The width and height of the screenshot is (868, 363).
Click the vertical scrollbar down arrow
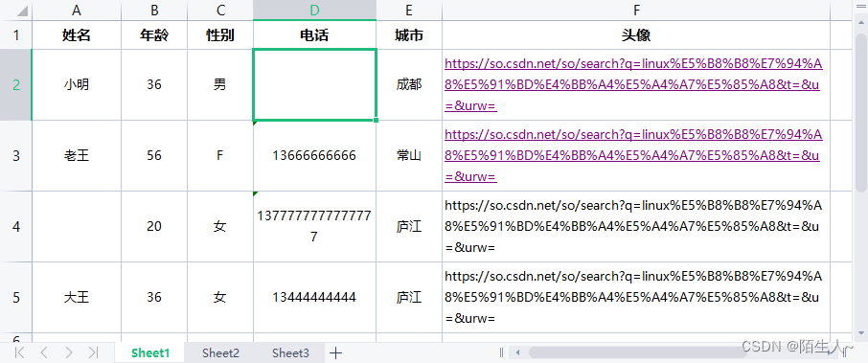tap(860, 332)
